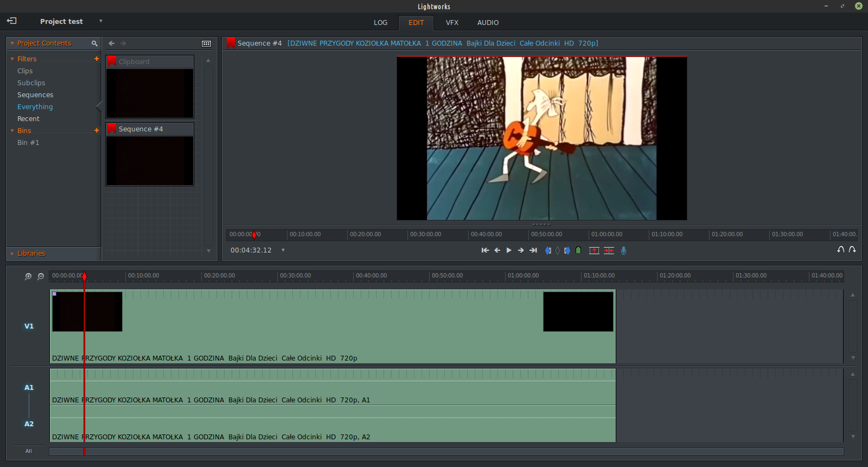The height and width of the screenshot is (467, 868).
Task: Toggle the A2 track selector
Action: coord(29,424)
